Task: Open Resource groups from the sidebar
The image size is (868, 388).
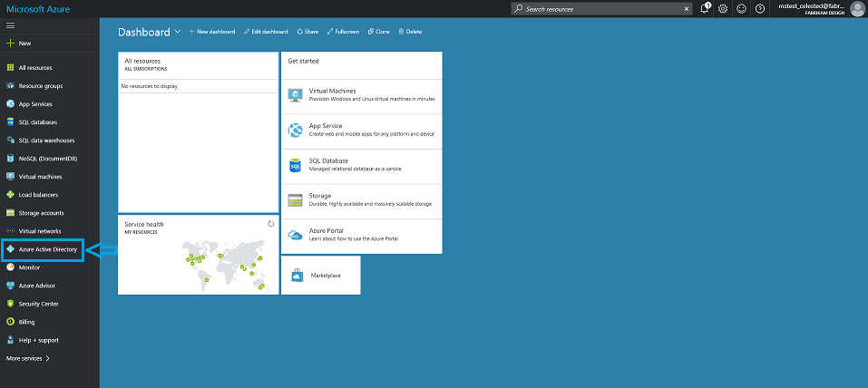Action: [40, 86]
